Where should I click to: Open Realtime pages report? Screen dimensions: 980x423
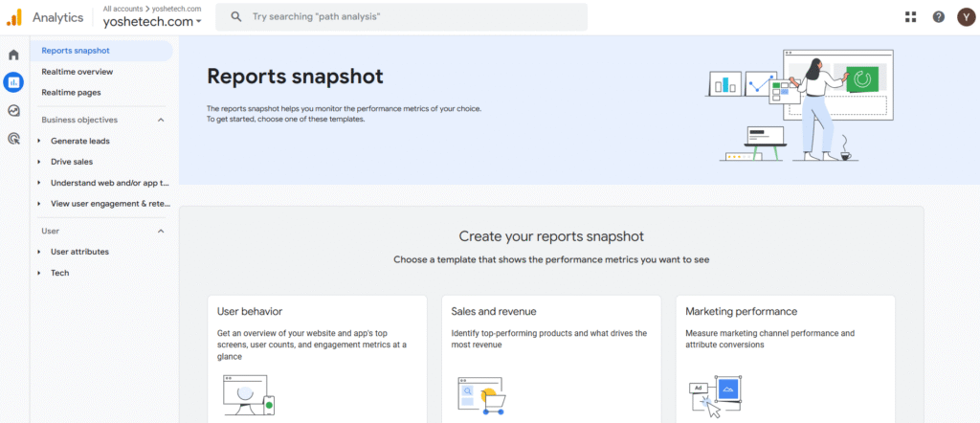coord(71,93)
